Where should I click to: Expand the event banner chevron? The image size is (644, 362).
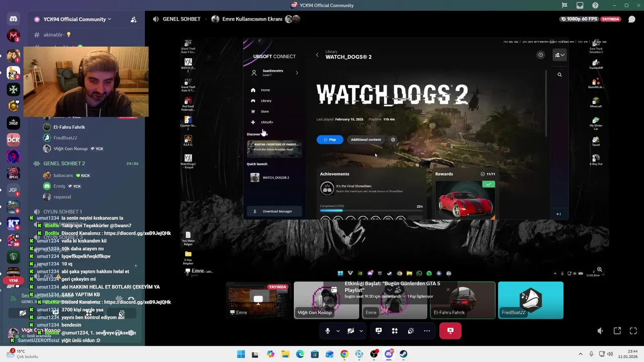click(389, 290)
